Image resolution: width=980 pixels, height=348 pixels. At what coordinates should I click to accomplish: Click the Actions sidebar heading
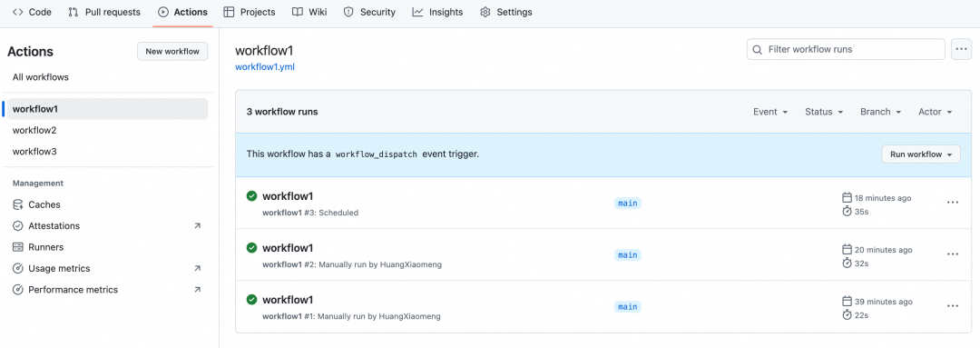tap(30, 52)
